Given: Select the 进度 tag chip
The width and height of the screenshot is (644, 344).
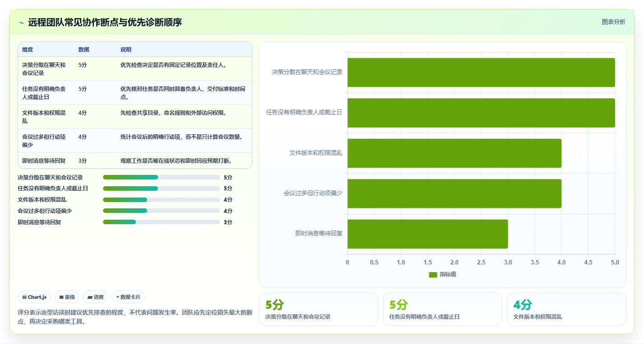Looking at the screenshot, I should click(95, 297).
